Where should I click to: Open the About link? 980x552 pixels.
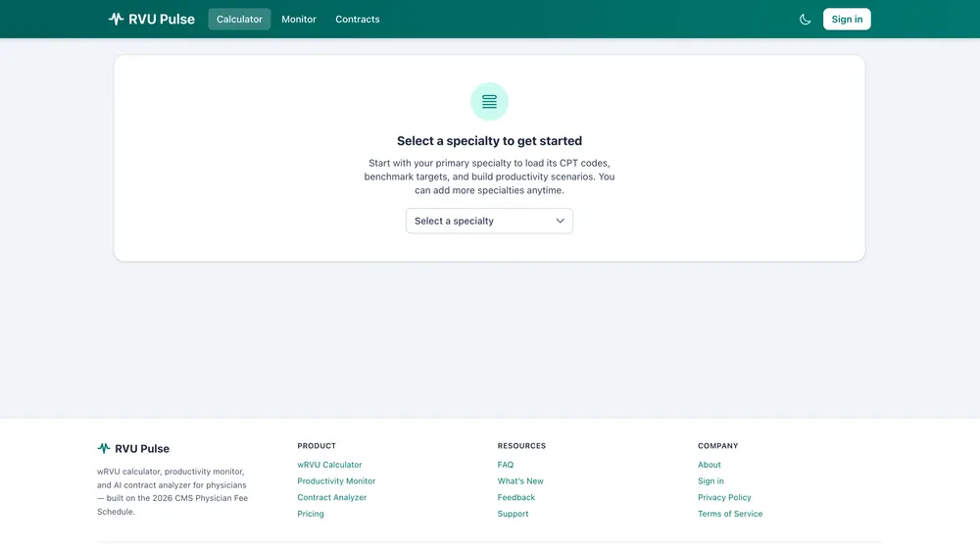tap(710, 465)
